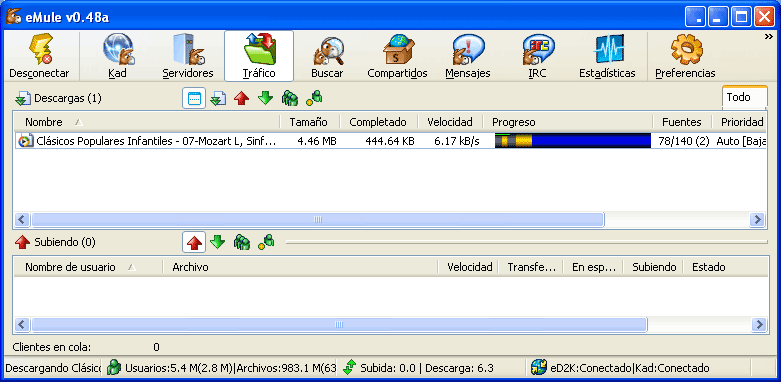781x382 pixels.
Task: Sort downloads by Completado column
Action: (379, 122)
